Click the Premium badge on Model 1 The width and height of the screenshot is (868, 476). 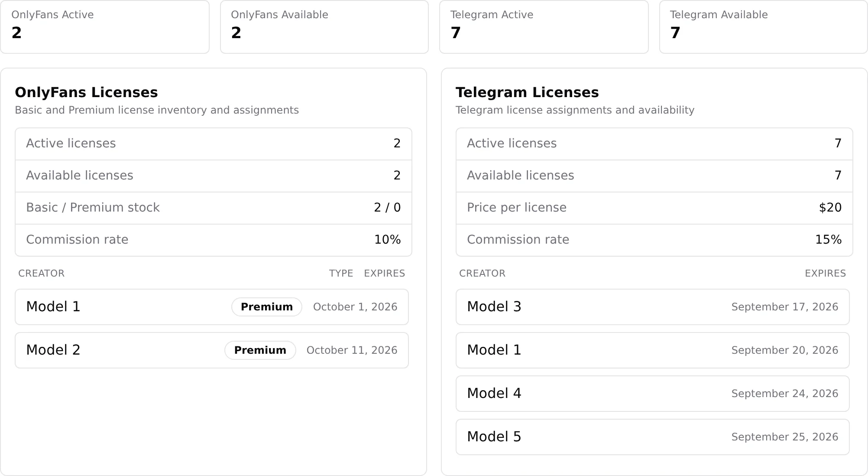267,307
